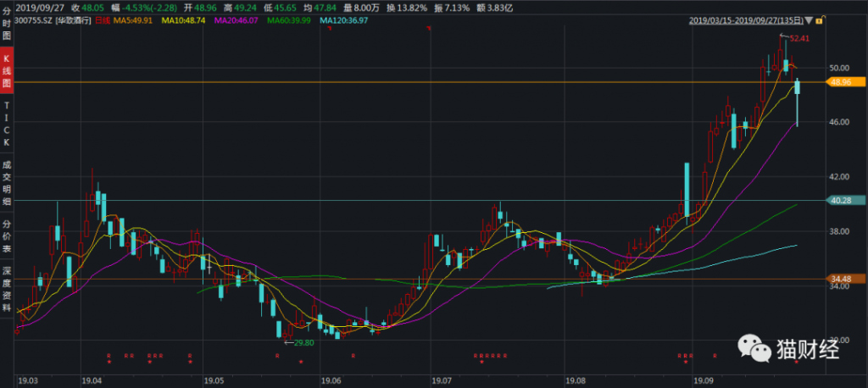The height and width of the screenshot is (388, 868).
Task: Select the MA120:36.97 indicator label
Action: [344, 20]
